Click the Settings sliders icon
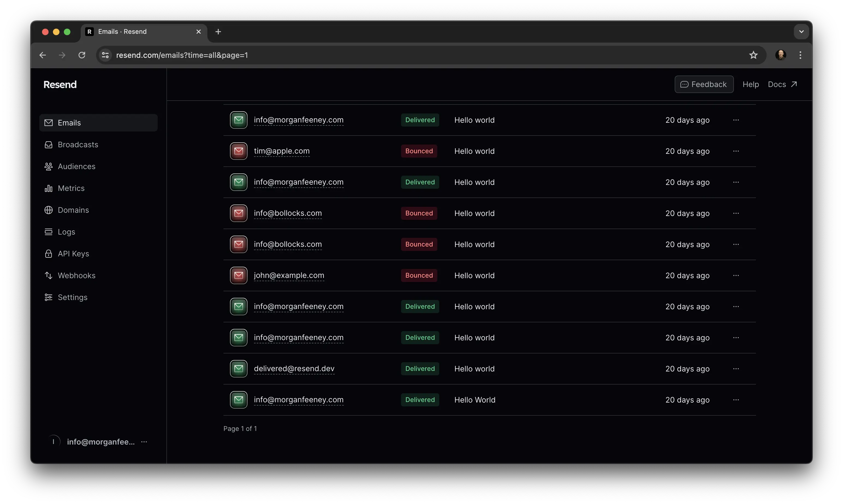This screenshot has height=504, width=843. [49, 297]
